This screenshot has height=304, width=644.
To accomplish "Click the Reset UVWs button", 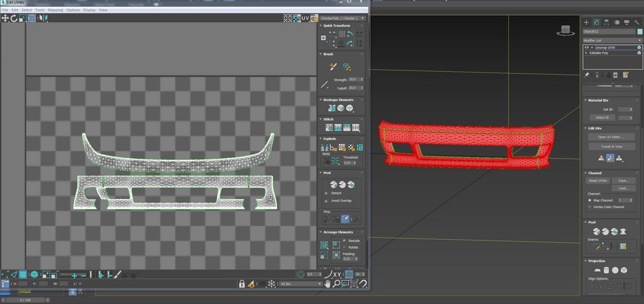I will pos(597,181).
